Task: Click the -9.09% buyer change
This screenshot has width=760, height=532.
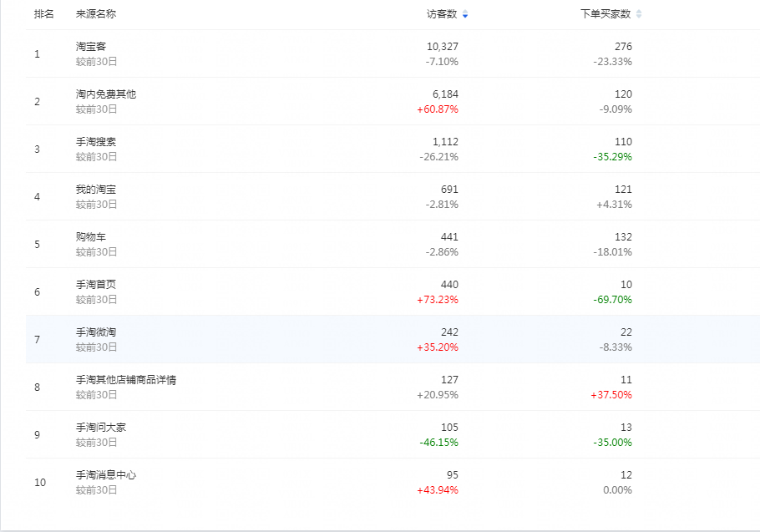Action: 616,109
